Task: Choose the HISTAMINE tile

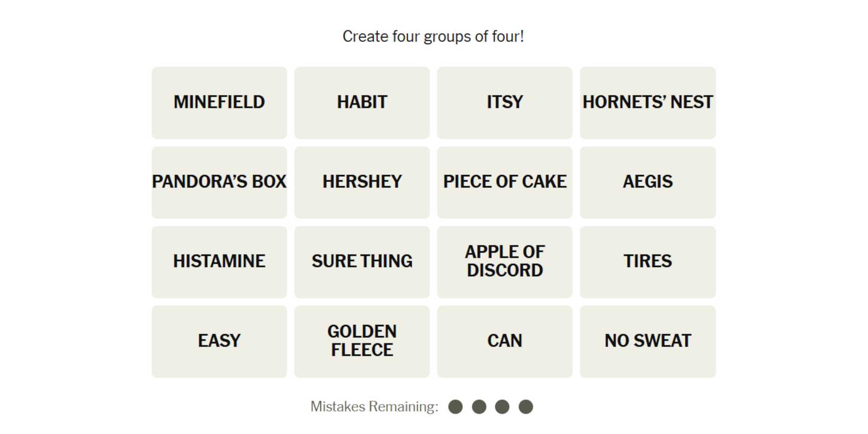Action: [x=219, y=261]
